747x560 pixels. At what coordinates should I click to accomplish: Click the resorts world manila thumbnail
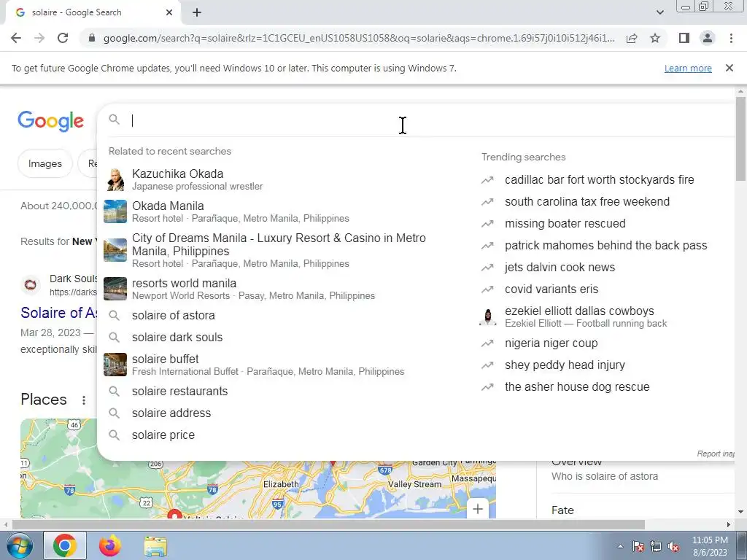[x=115, y=289]
